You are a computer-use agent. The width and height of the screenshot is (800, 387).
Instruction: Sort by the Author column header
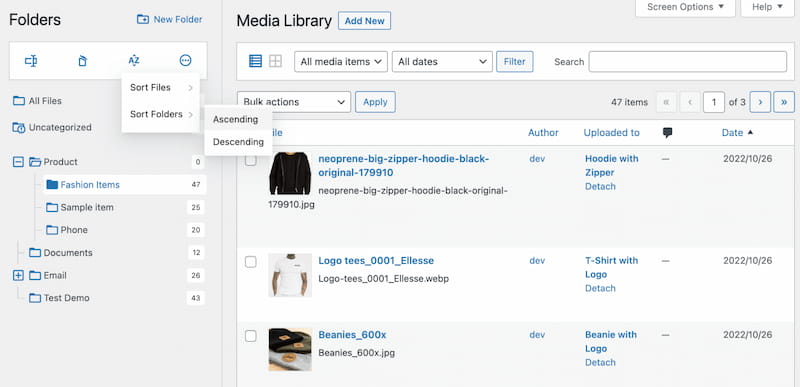point(543,133)
